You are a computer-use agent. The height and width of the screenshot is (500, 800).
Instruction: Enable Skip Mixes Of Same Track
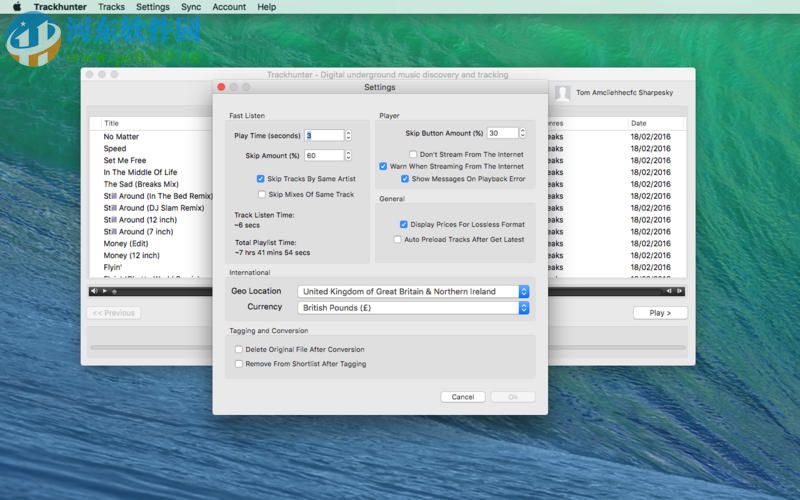pos(262,194)
